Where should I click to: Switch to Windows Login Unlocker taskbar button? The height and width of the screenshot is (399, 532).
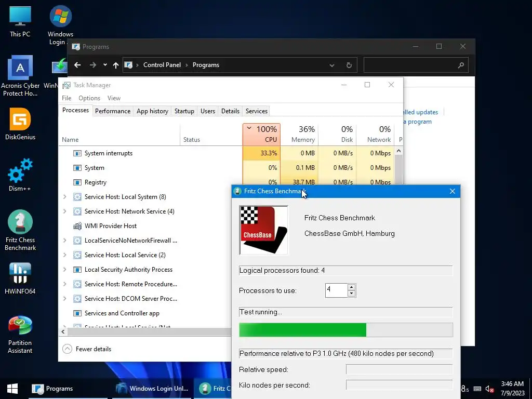[x=152, y=389]
